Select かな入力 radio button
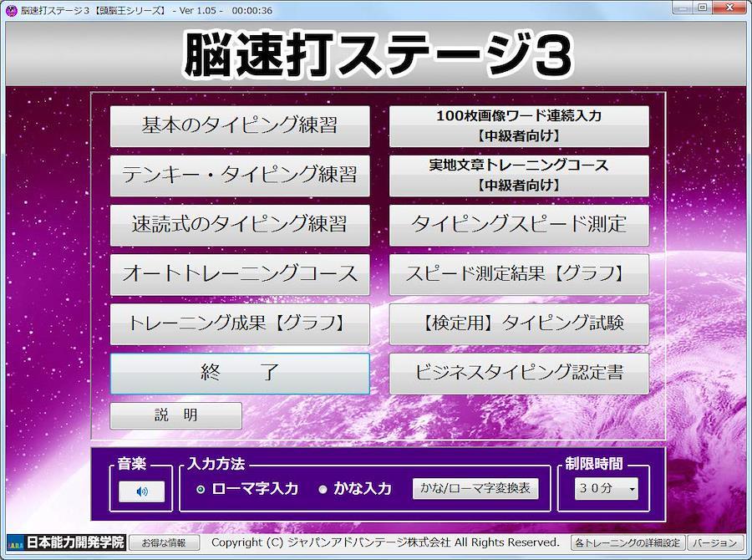The width and height of the screenshot is (752, 560). (x=323, y=490)
